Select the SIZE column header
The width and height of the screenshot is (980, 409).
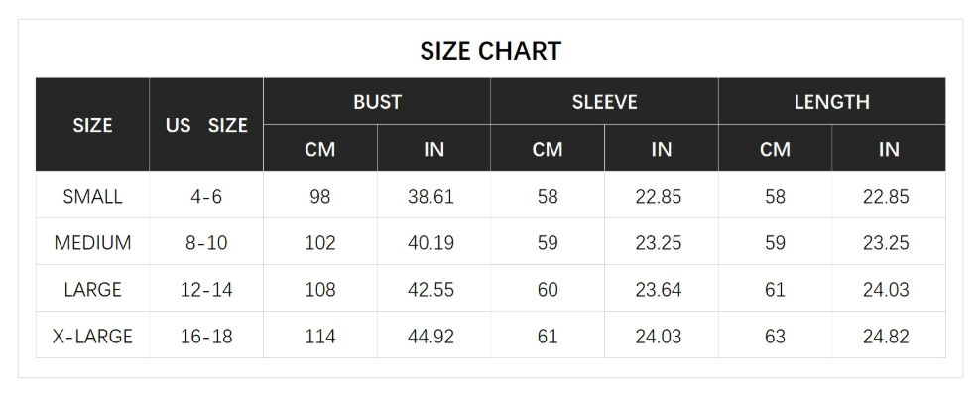click(92, 125)
